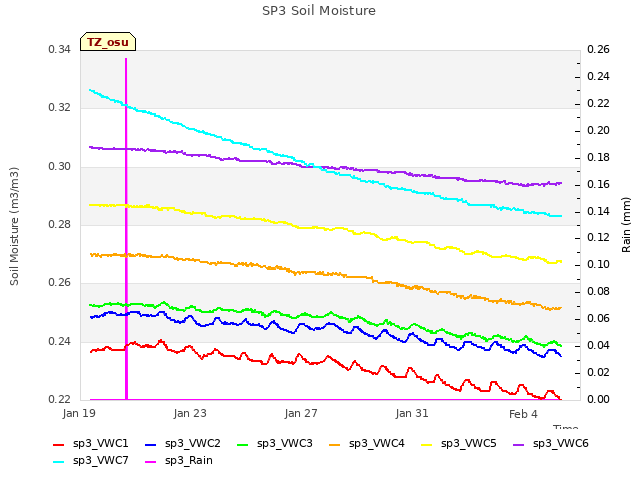Toggle sp3_Rain series in the legend
Viewport: 640px width, 480px height.
click(179, 461)
